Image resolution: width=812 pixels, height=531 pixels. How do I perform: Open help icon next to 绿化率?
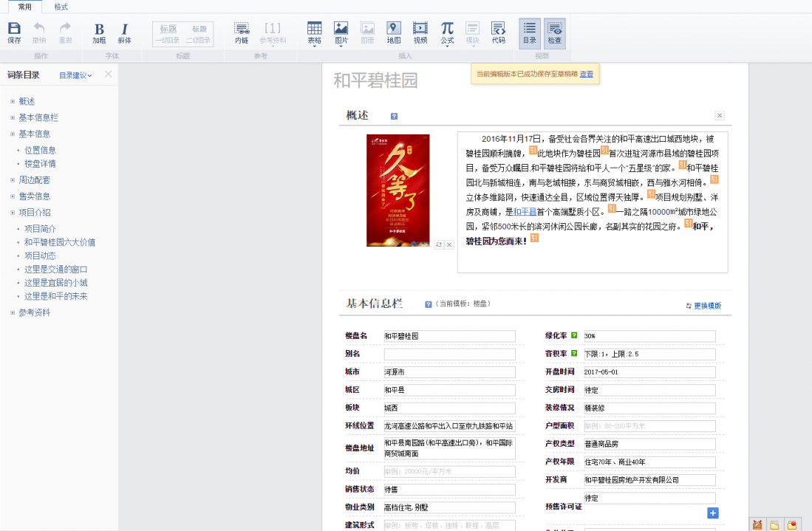pos(574,335)
